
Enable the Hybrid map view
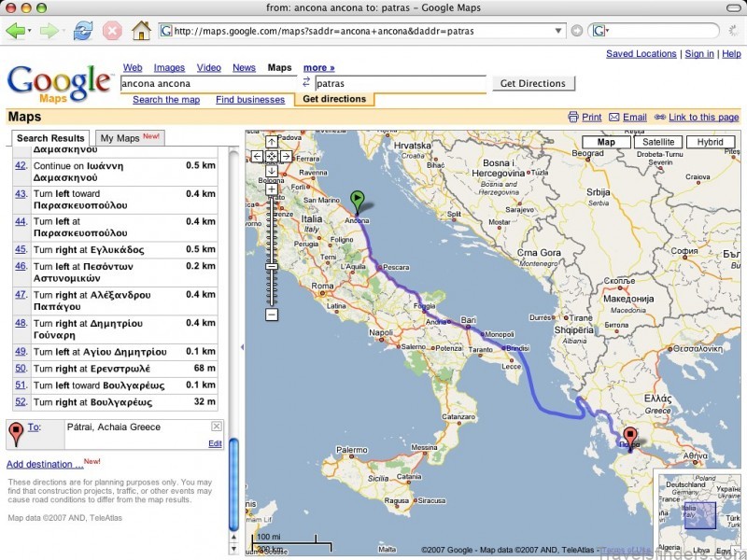(712, 141)
